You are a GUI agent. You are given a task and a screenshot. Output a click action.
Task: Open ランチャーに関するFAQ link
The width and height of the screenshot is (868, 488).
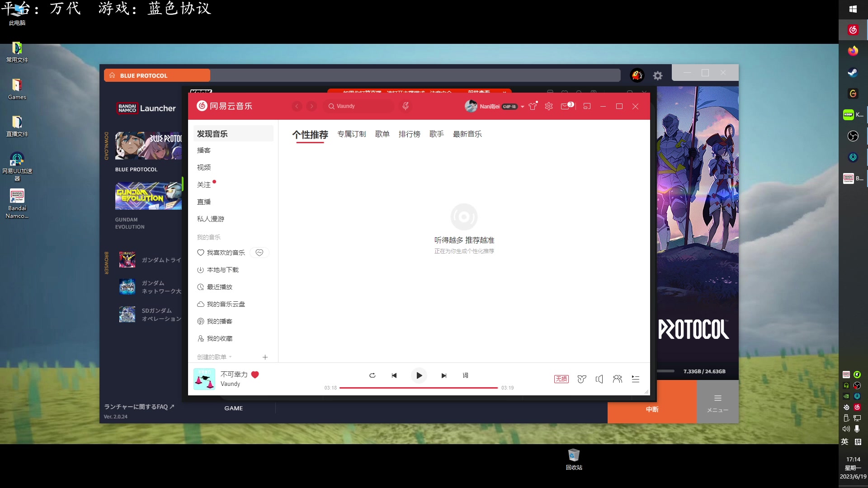(x=139, y=407)
